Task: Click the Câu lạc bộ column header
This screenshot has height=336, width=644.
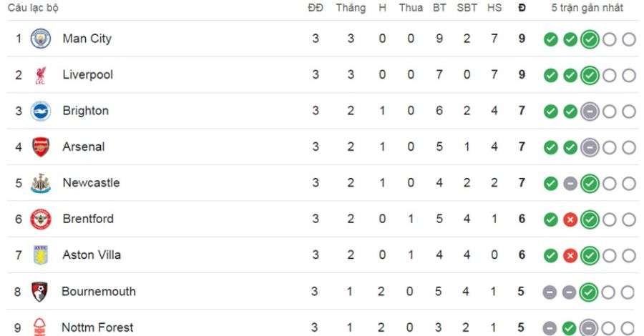Action: pyautogui.click(x=33, y=8)
